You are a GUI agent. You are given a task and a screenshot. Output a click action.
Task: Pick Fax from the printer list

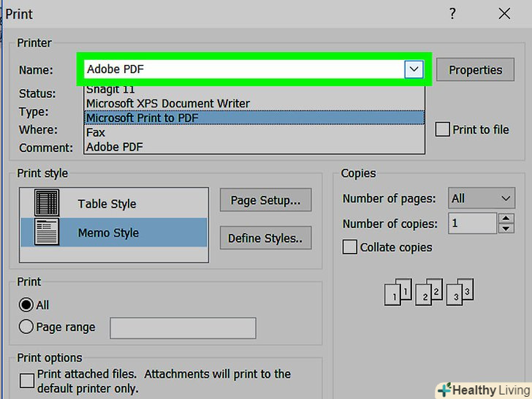(x=254, y=132)
